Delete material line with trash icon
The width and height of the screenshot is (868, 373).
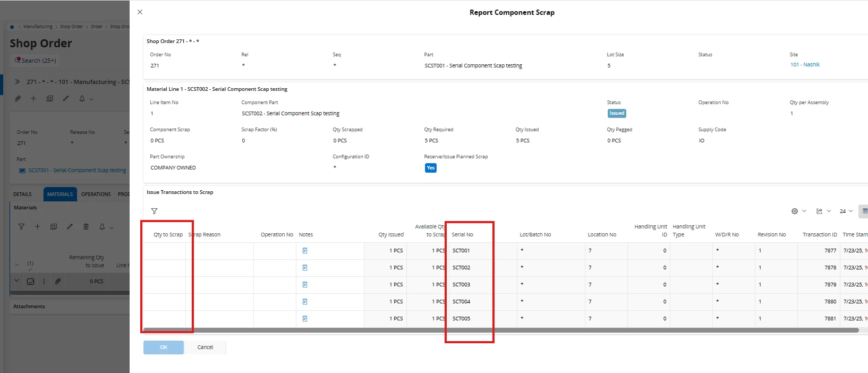point(86,226)
